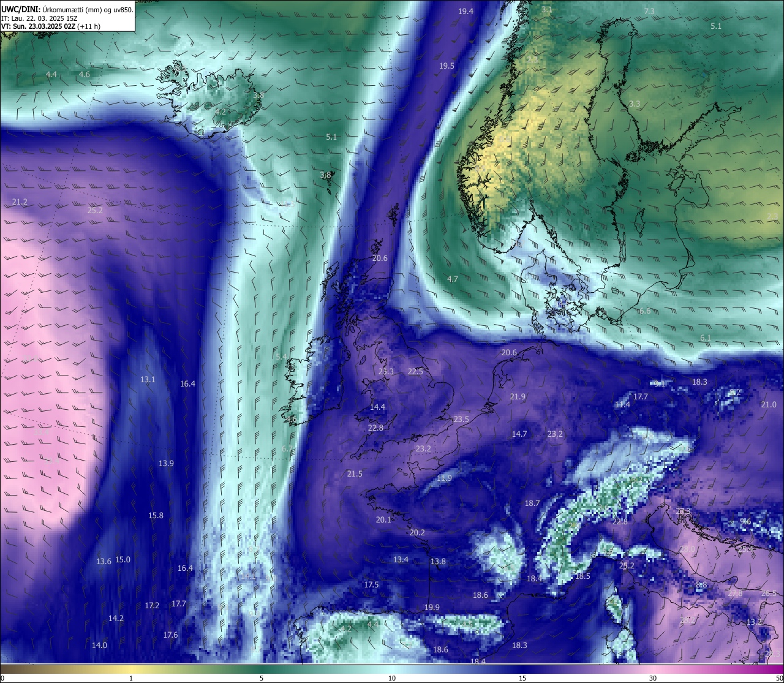
Task: Click the 4.7 value in the North Sea
Action: pos(452,279)
